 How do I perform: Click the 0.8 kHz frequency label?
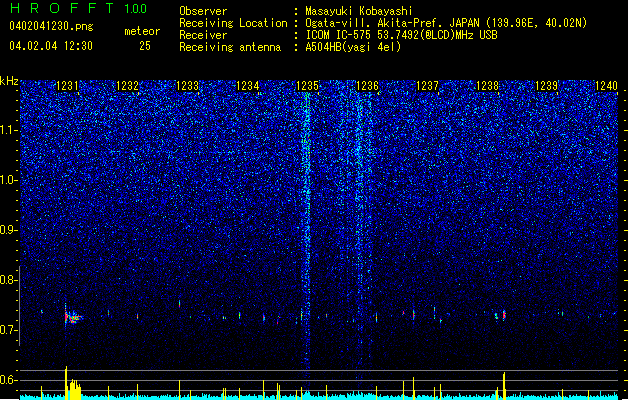tap(8, 280)
